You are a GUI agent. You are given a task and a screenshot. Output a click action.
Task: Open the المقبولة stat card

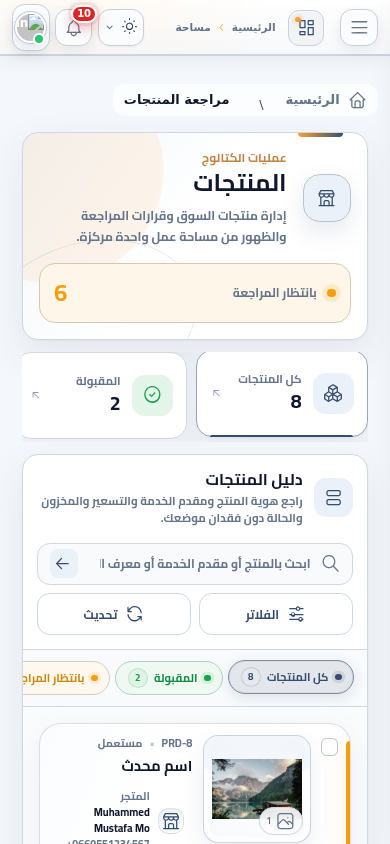pos(104,395)
